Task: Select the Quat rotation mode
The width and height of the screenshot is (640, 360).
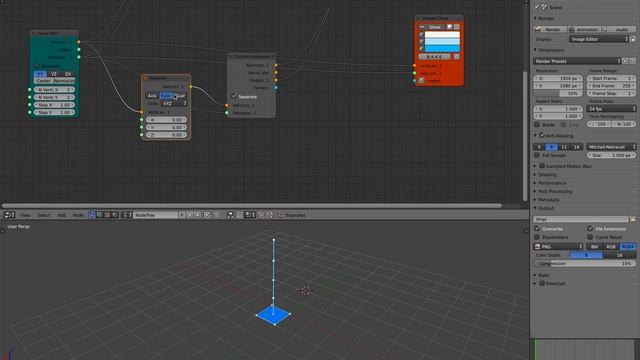Action: point(180,96)
